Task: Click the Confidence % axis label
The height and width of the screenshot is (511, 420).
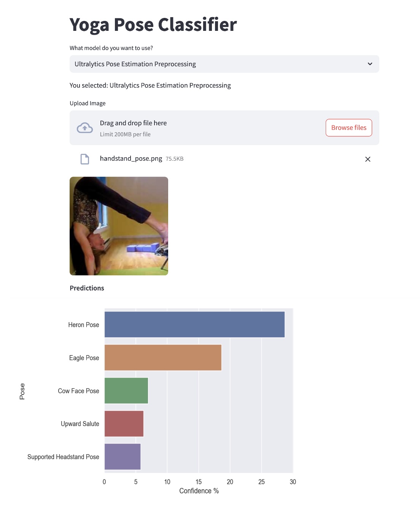Action: (199, 491)
